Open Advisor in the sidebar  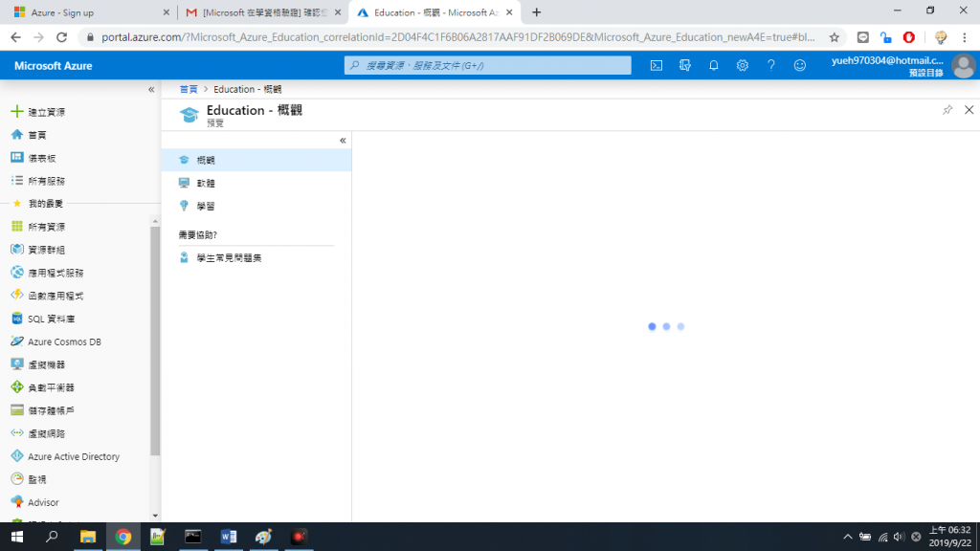tap(35, 502)
